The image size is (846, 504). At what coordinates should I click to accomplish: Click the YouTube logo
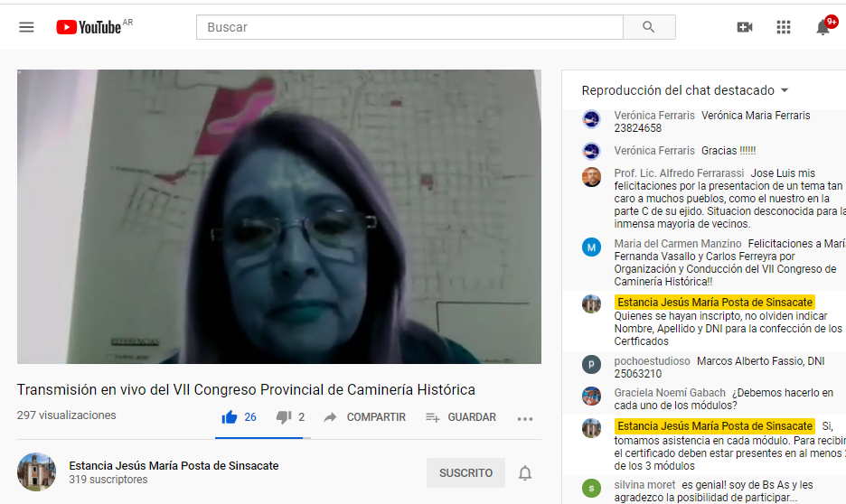tap(89, 27)
